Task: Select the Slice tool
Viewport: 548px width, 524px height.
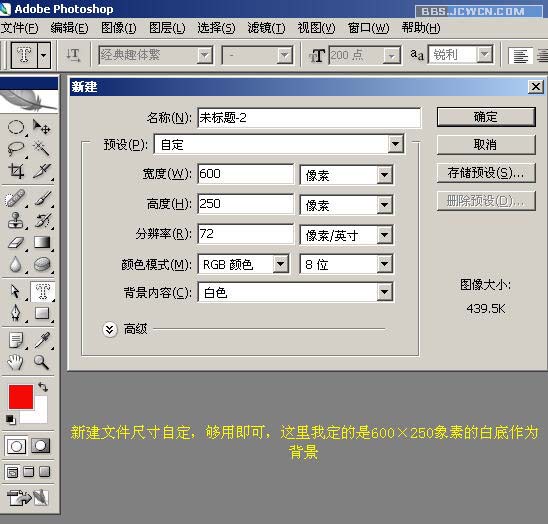Action: (x=42, y=171)
